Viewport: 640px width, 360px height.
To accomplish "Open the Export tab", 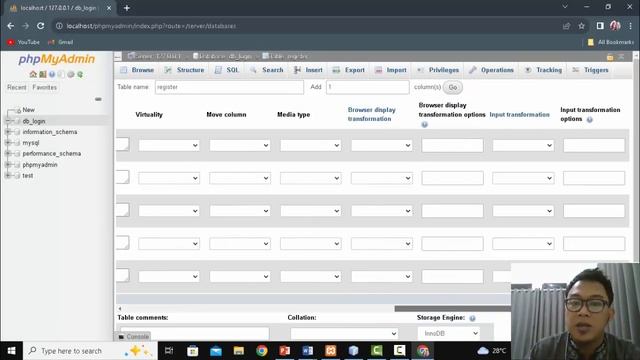I will (x=349, y=70).
